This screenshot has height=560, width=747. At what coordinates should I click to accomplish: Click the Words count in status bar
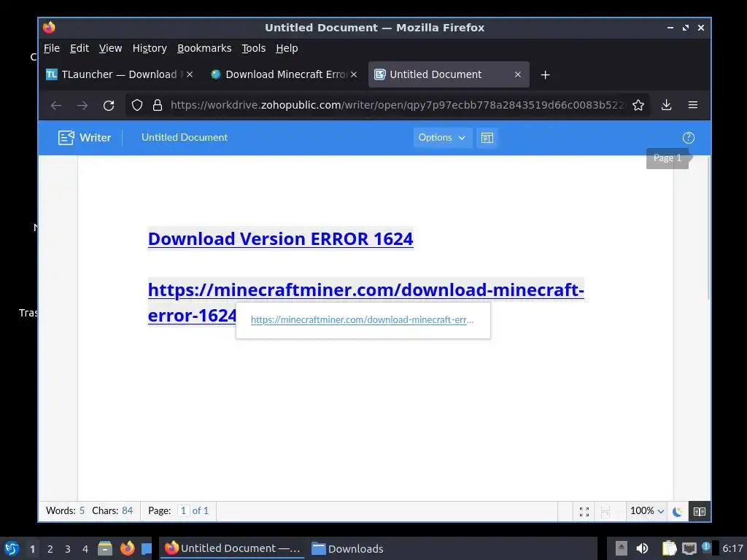[x=65, y=510]
